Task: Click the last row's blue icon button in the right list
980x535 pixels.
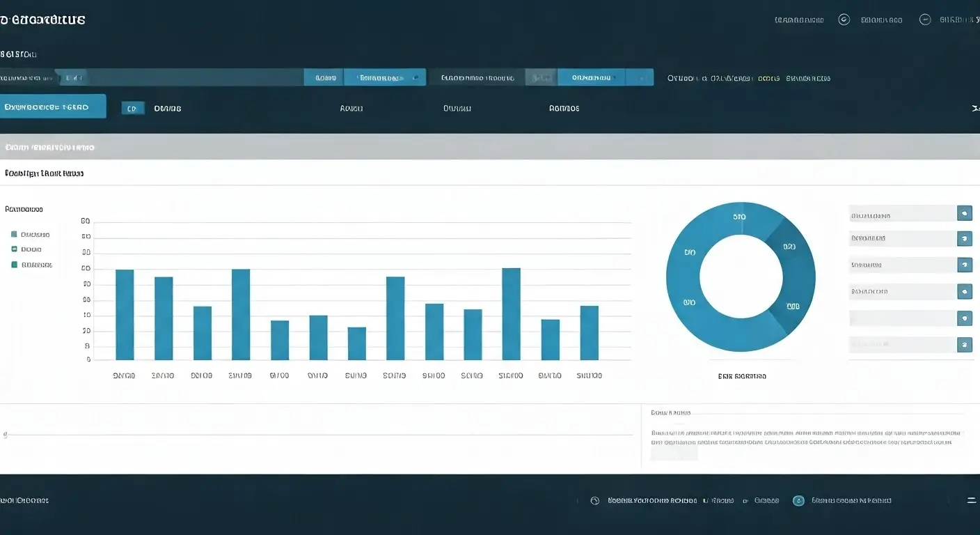Action: 965,344
